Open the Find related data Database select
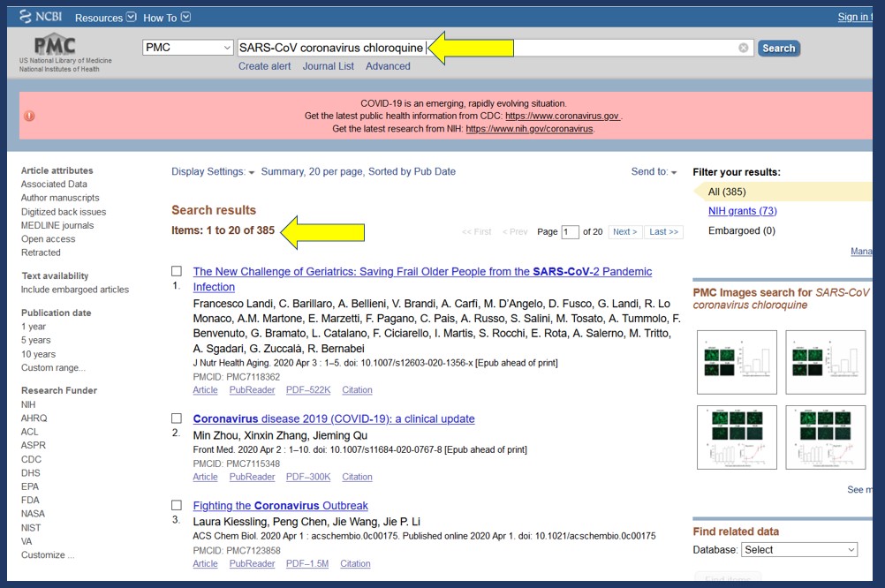Viewport: 885px width, 588px height. click(x=798, y=549)
